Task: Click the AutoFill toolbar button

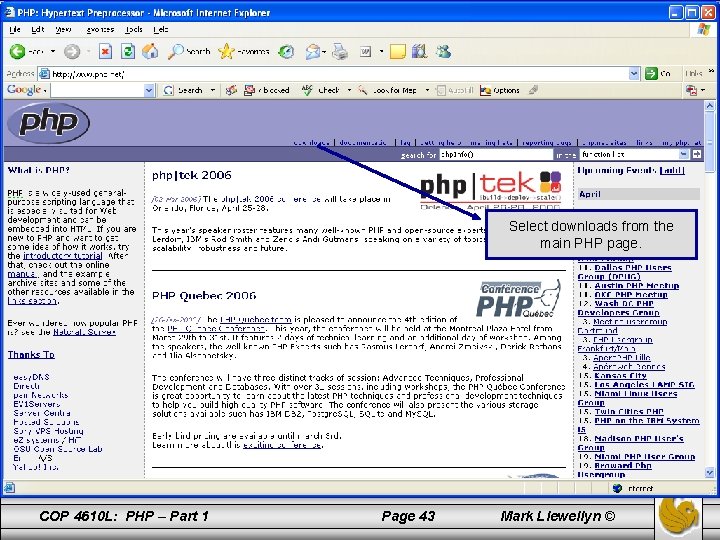Action: 455,90
